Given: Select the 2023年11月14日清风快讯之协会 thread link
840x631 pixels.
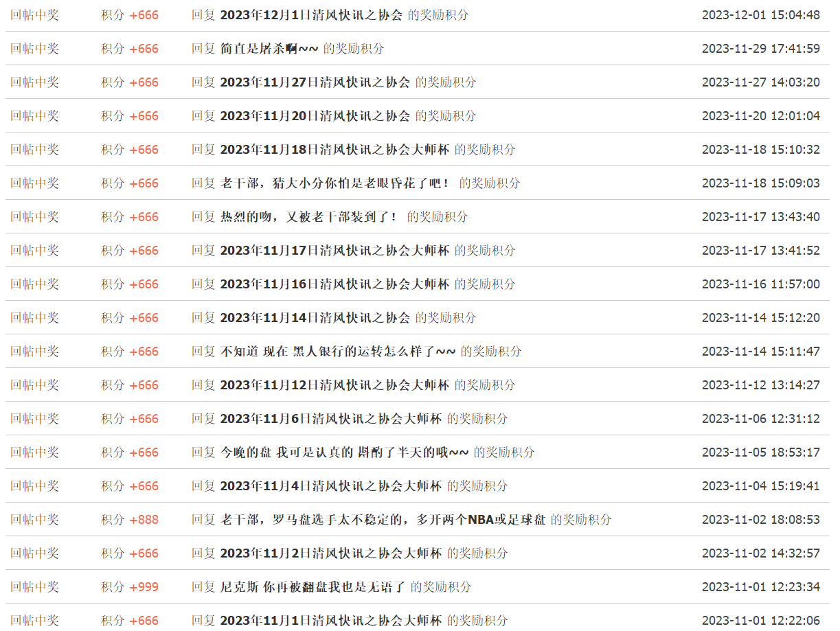Looking at the screenshot, I should click(315, 318).
